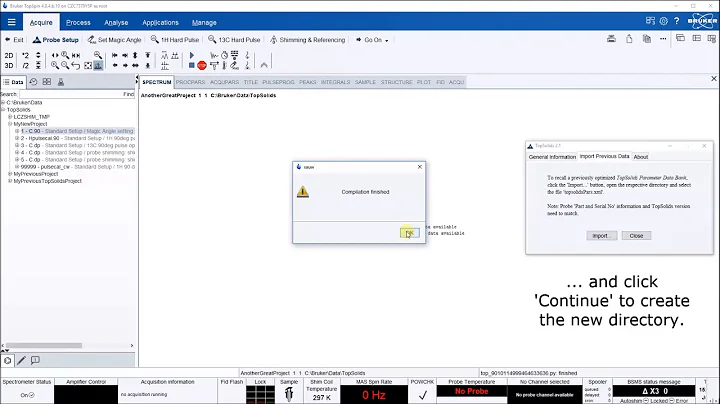
Task: Open General Information tab in TopSolids window
Action: point(552,157)
